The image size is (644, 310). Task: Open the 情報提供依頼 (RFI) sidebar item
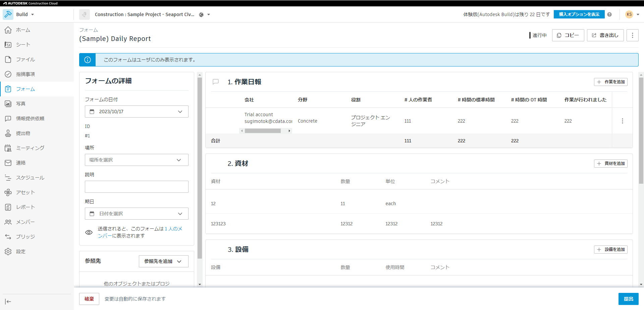click(x=37, y=119)
